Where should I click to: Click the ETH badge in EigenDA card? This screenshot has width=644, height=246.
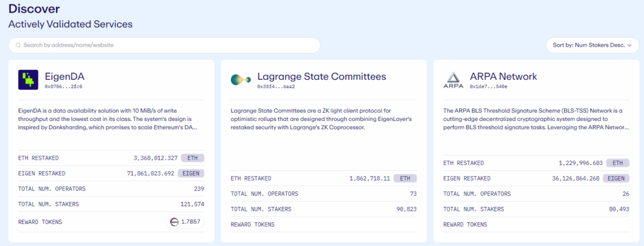[192, 158]
